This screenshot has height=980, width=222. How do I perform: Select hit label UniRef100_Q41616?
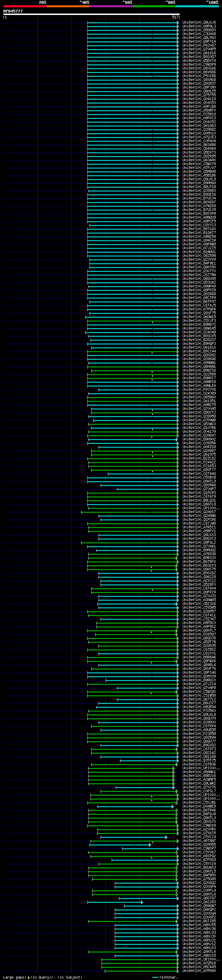click(x=199, y=53)
